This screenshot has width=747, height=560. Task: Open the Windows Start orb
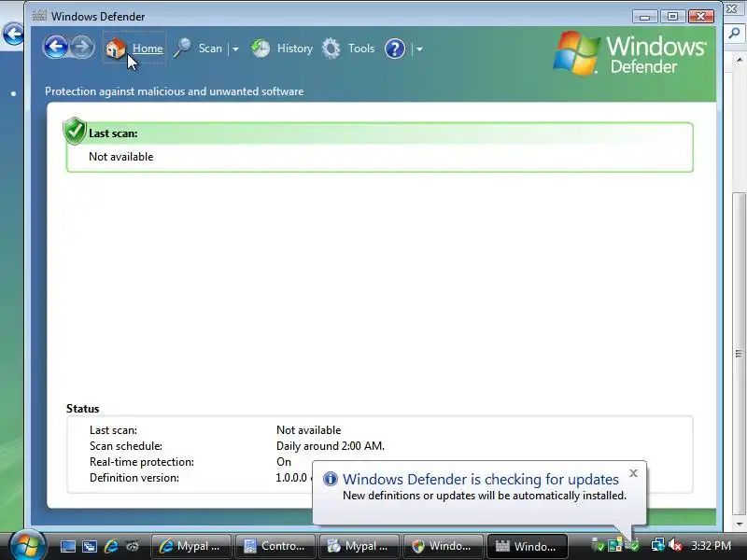(x=28, y=546)
